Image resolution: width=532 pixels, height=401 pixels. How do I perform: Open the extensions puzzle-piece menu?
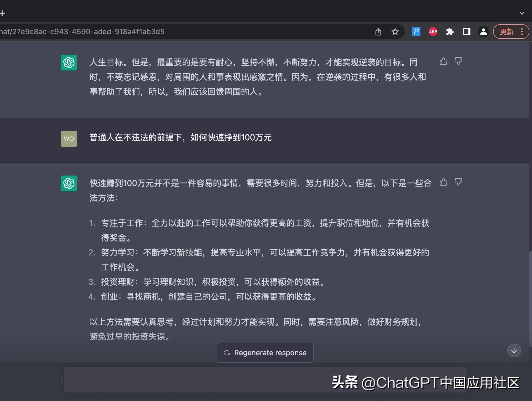pos(450,32)
